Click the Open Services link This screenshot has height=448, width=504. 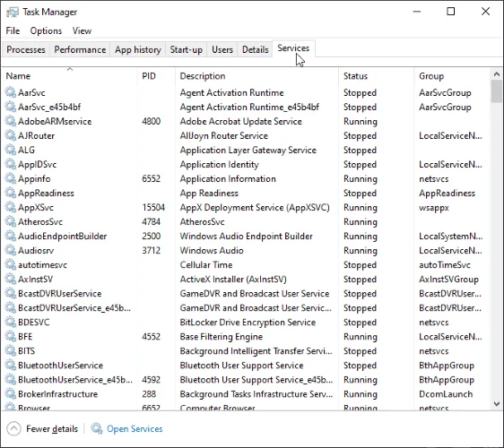[135, 428]
